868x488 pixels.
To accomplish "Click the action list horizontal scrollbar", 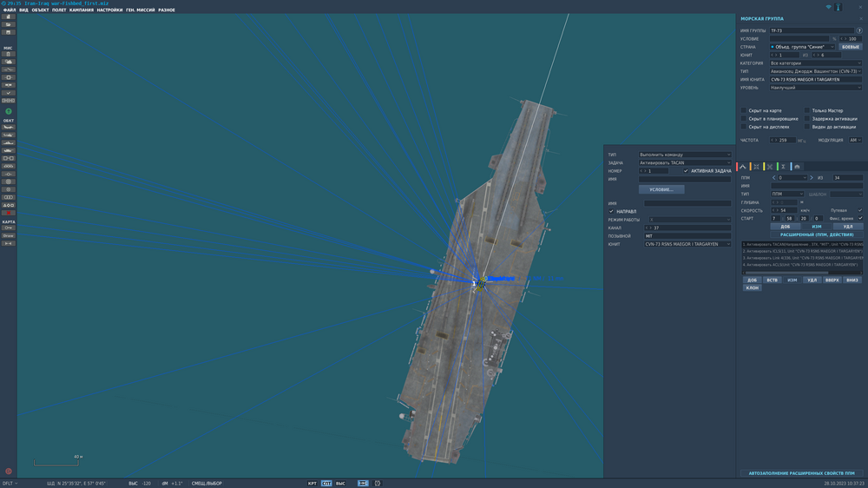I will (x=786, y=273).
